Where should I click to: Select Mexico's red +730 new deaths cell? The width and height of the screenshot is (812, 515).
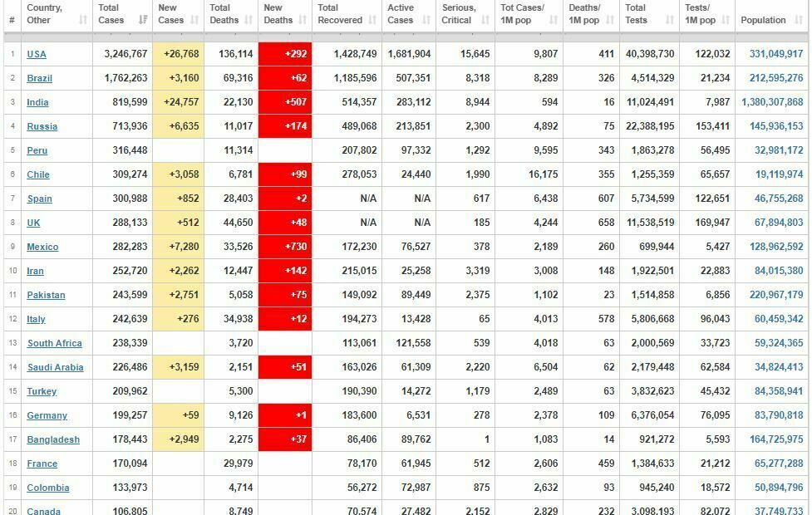(285, 247)
